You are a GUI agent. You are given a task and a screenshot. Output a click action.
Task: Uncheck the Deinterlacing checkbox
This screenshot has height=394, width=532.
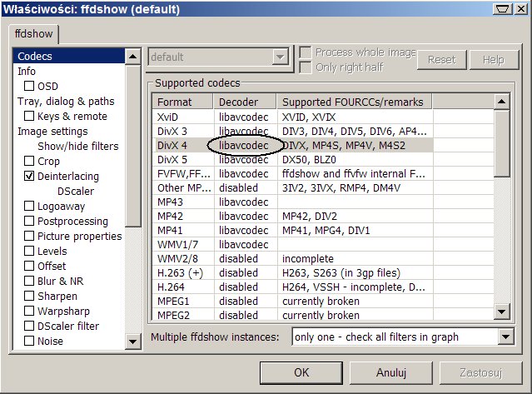click(x=30, y=177)
